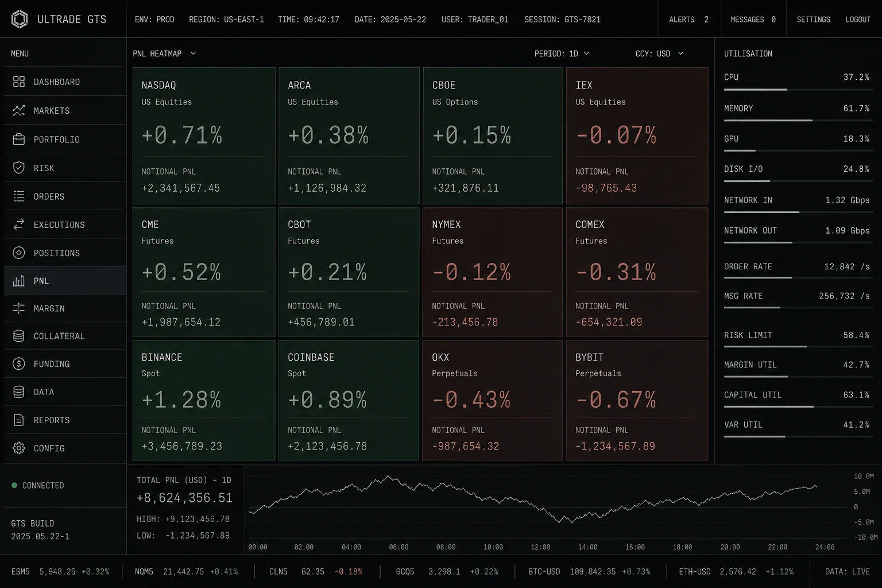
Task: Click the Positions target icon
Action: click(x=19, y=253)
